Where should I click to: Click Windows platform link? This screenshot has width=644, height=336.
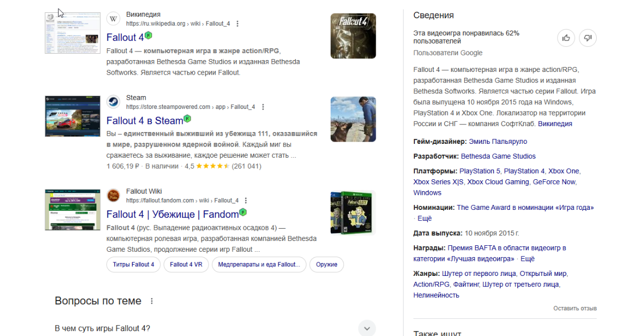[427, 193]
